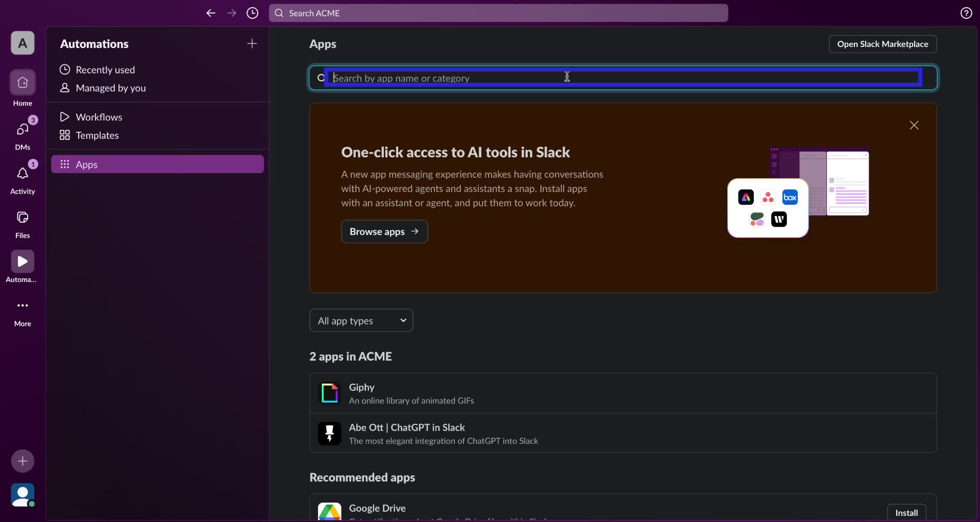Install the Google Drive app

tap(906, 512)
